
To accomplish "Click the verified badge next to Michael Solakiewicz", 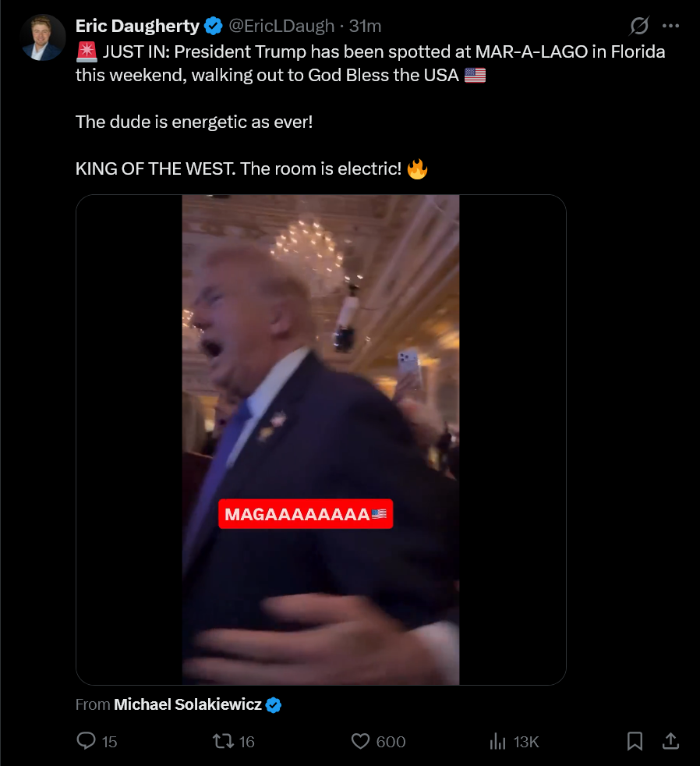I will (274, 705).
